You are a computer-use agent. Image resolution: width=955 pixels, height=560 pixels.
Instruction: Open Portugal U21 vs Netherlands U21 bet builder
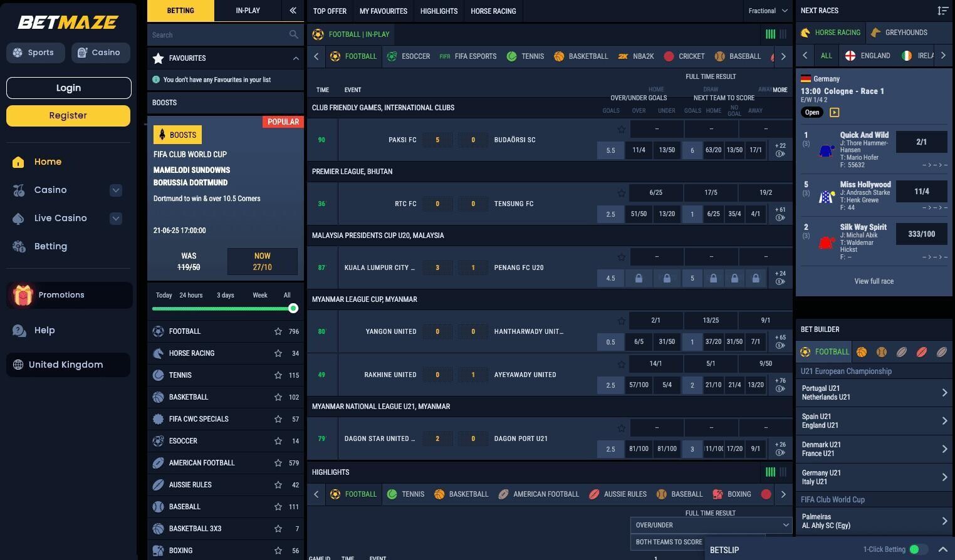click(875, 393)
